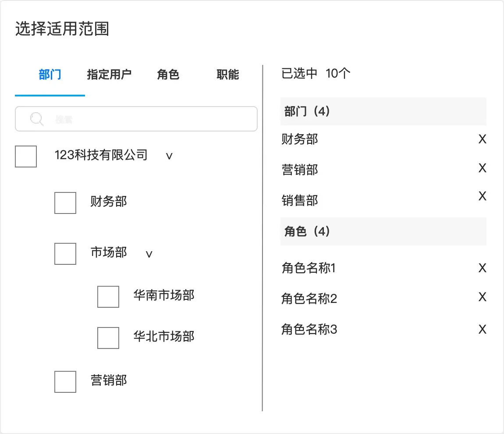Image resolution: width=504 pixels, height=434 pixels.
Task: Click the search magnifier icon
Action: tap(37, 119)
